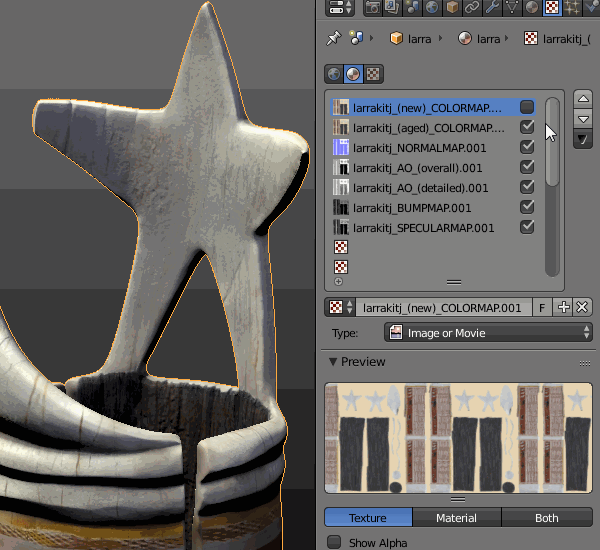Click the texture name field larrakitj_(new)_COLORMAP.001

tap(443, 307)
